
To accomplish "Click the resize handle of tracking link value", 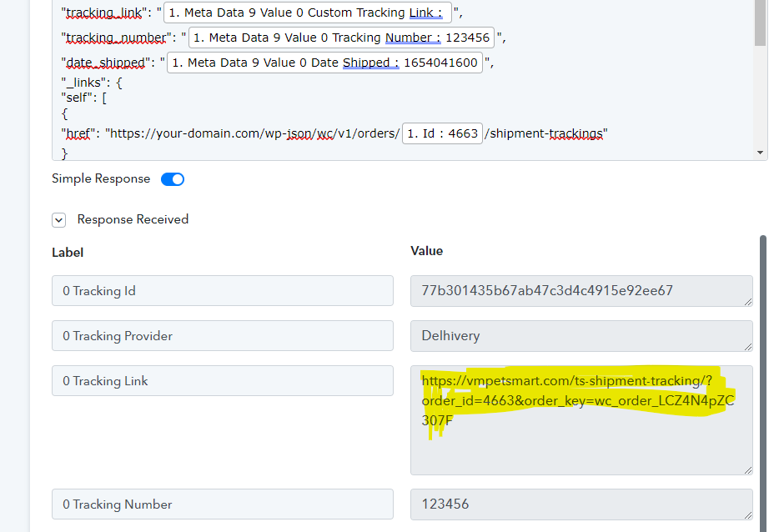I will coord(747,470).
